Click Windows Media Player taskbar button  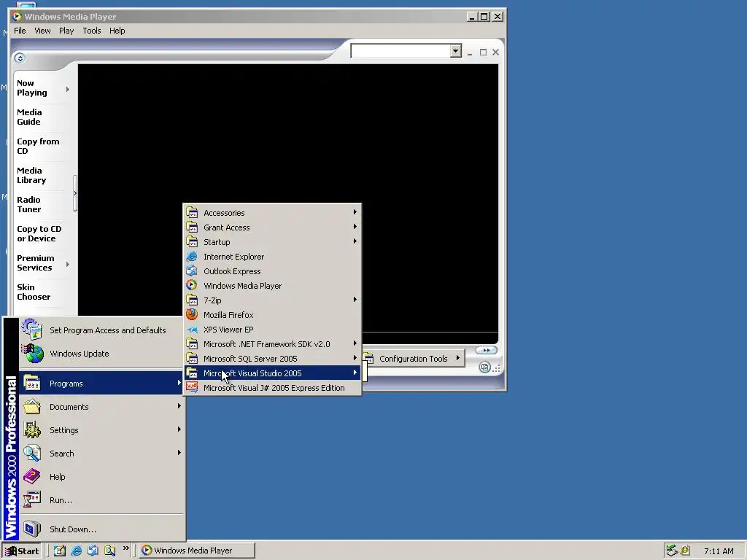(x=197, y=551)
